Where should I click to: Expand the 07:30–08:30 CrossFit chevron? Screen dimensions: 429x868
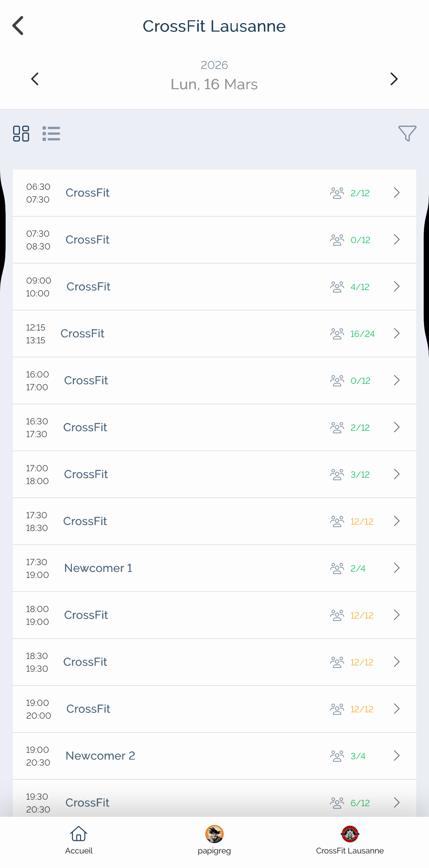(x=397, y=240)
